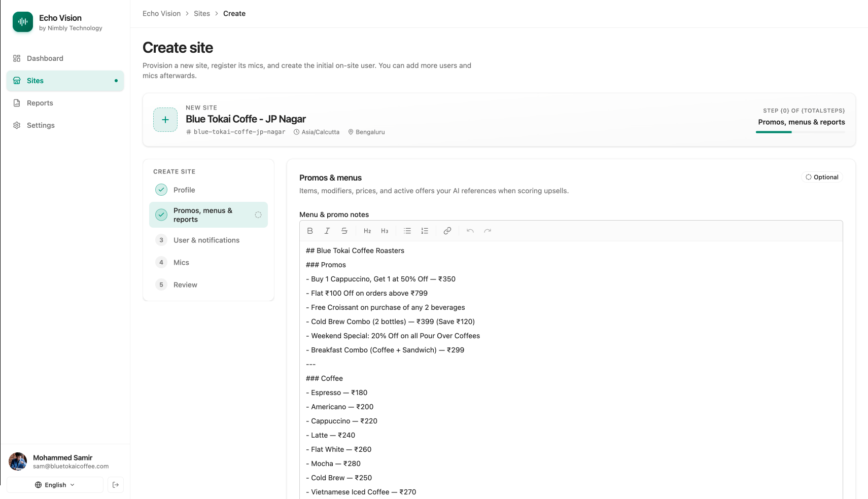Click the Optional badge

822,177
